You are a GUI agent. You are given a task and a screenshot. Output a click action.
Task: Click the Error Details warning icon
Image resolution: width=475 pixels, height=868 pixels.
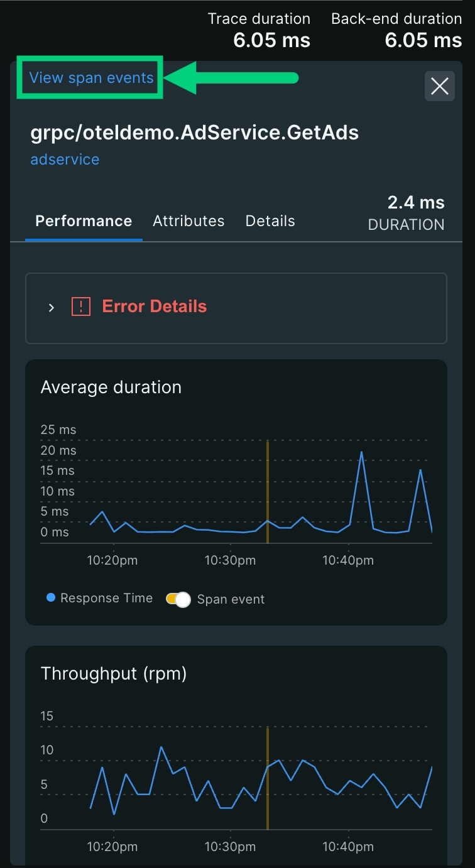tap(81, 307)
